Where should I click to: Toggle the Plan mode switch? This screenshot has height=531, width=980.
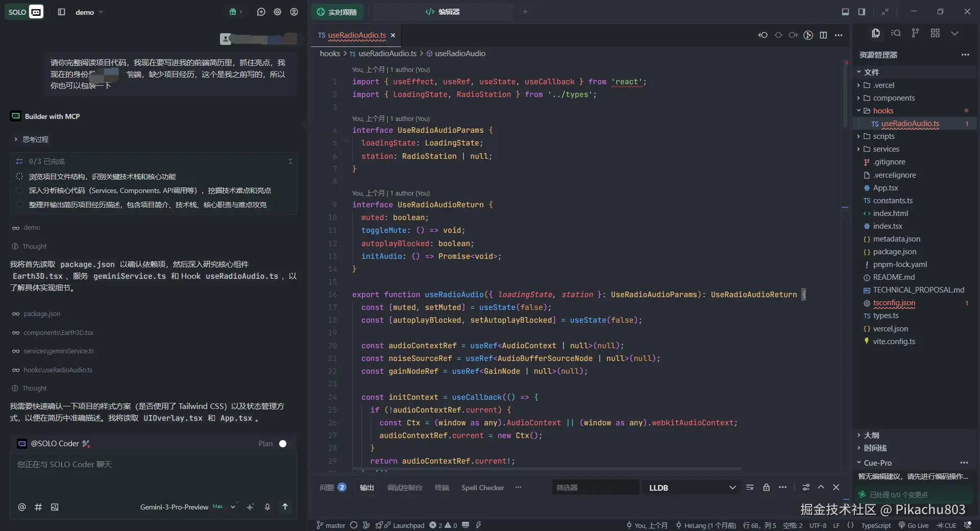pos(282,444)
